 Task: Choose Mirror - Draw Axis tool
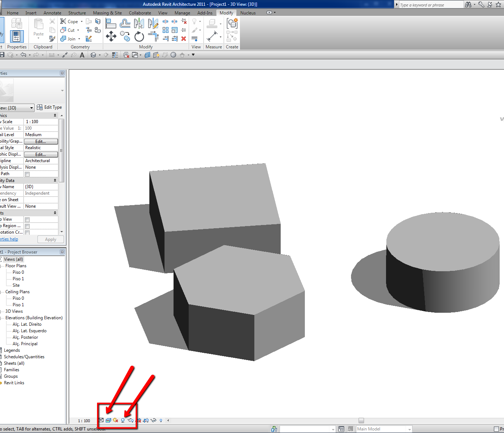point(153,23)
